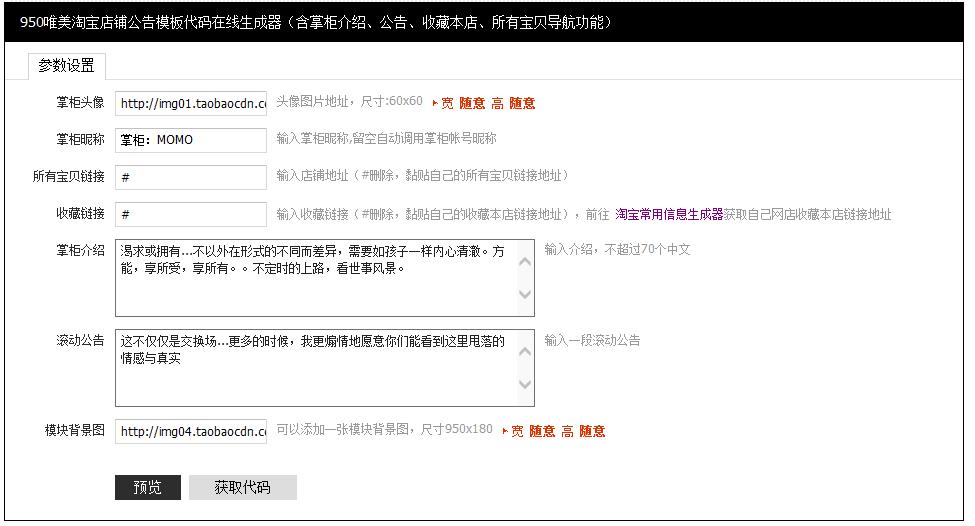The image size is (975, 526).
Task: Select the 所有宝贝链接 input field
Action: click(191, 177)
